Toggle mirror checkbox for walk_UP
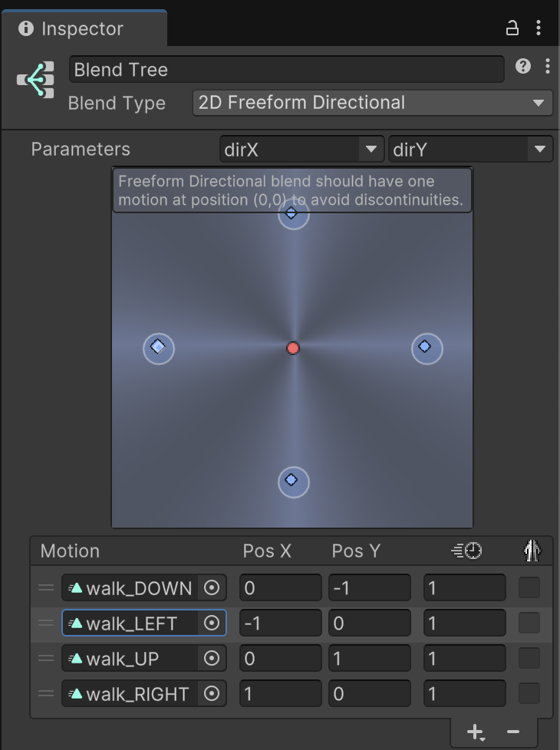 coord(529,658)
